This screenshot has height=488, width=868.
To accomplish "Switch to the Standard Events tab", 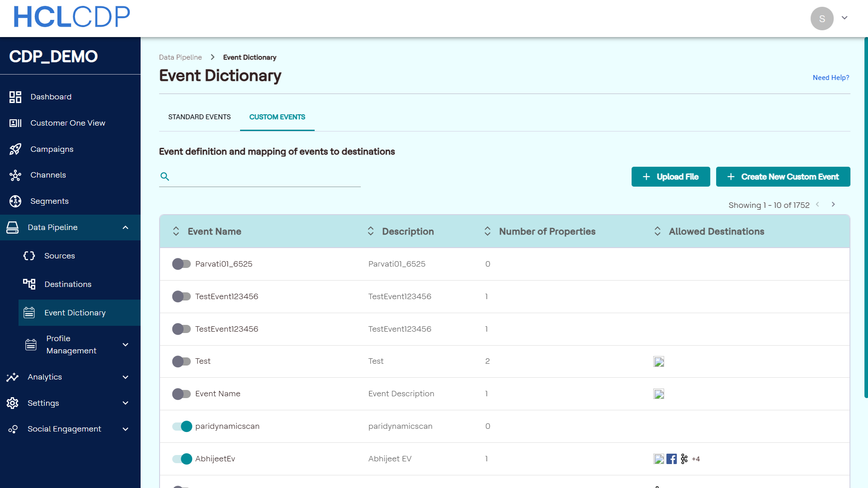I will 199,117.
